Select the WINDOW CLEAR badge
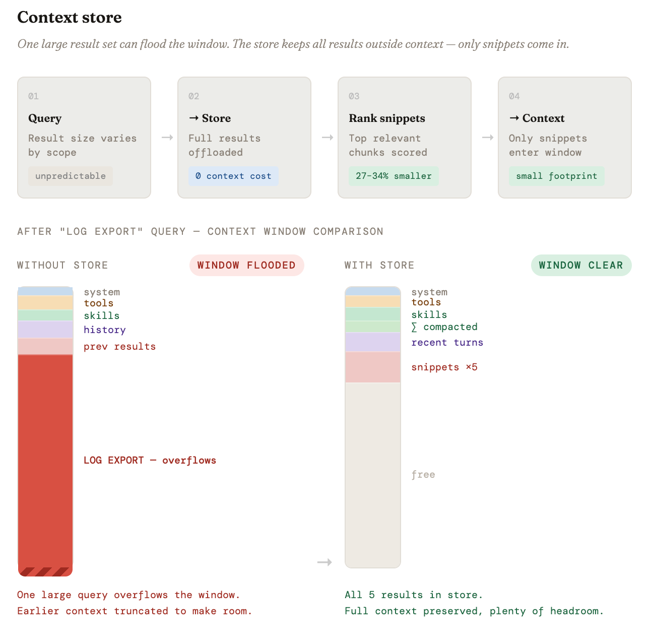 pos(581,265)
